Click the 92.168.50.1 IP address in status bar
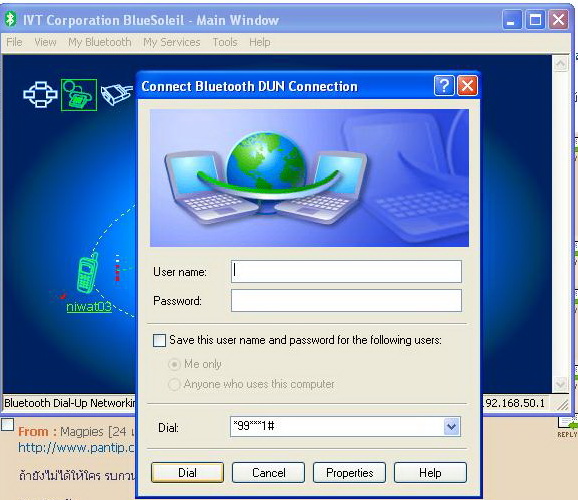Image resolution: width=578 pixels, height=500 pixels. click(515, 403)
